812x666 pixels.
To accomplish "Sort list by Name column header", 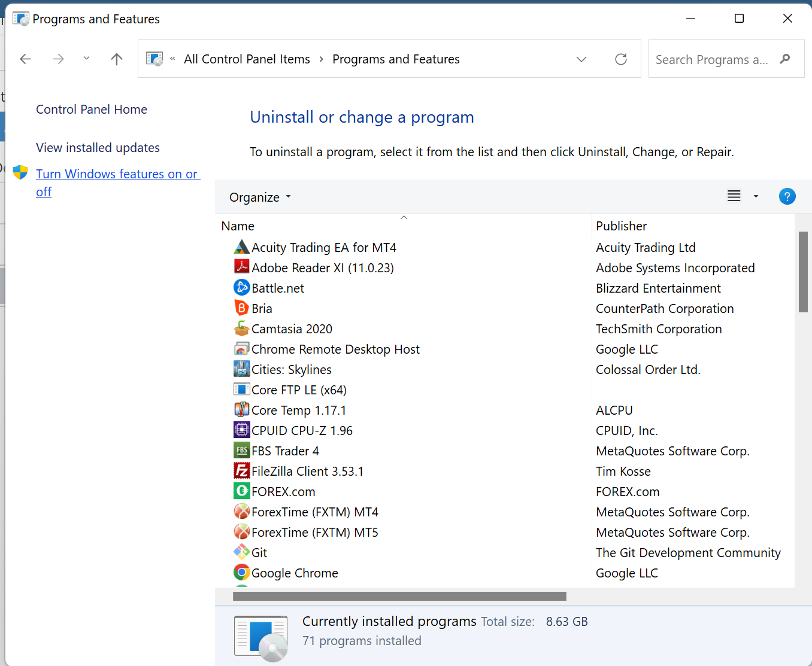I will click(x=238, y=226).
